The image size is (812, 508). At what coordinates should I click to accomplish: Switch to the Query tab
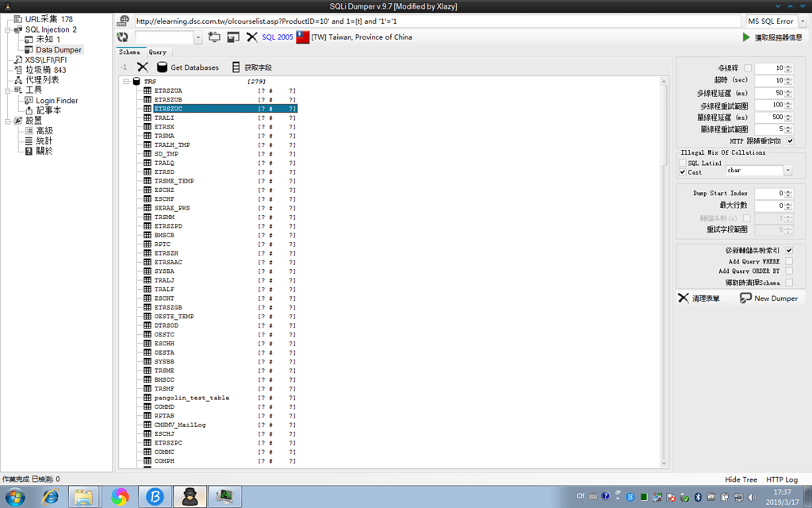tap(157, 52)
